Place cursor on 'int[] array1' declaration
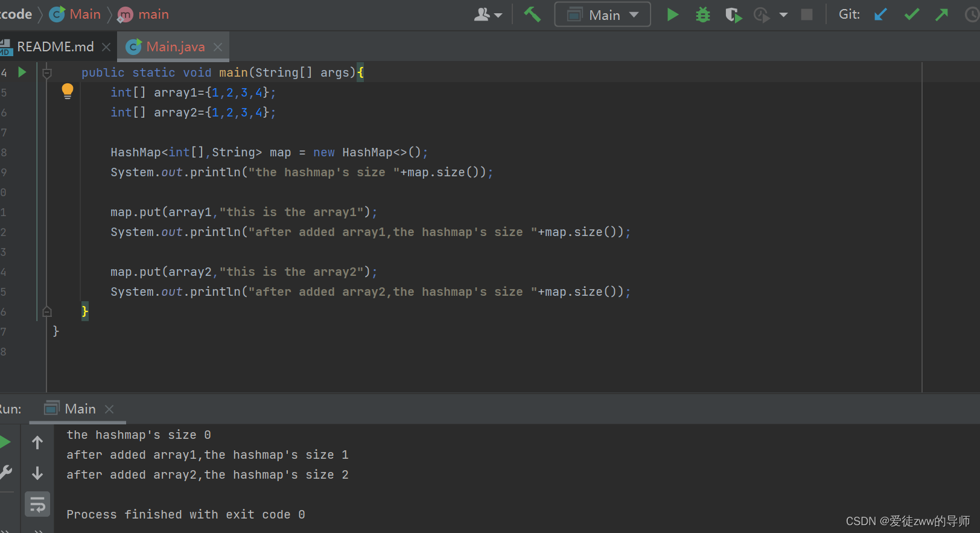This screenshot has width=980, height=533. (x=193, y=92)
